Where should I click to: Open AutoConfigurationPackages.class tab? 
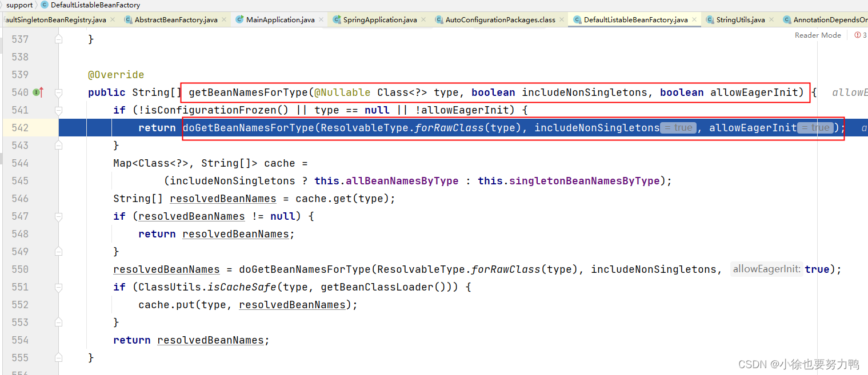pyautogui.click(x=500, y=19)
